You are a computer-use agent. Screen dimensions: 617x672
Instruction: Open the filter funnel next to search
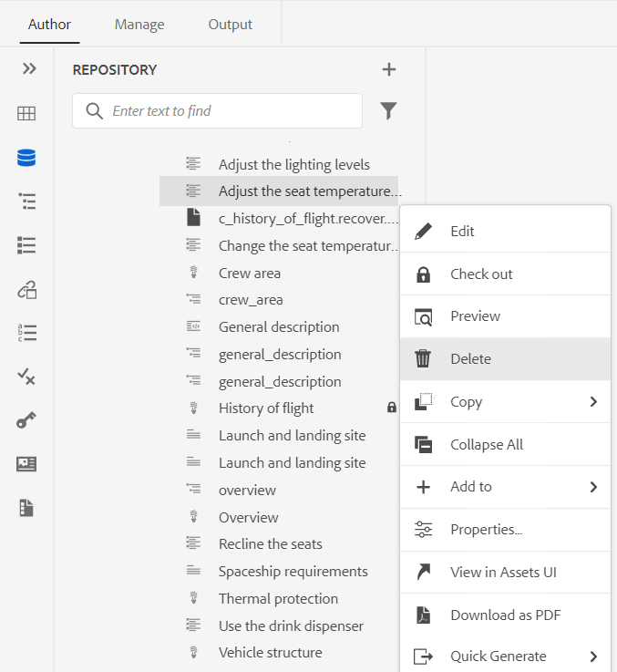click(388, 111)
